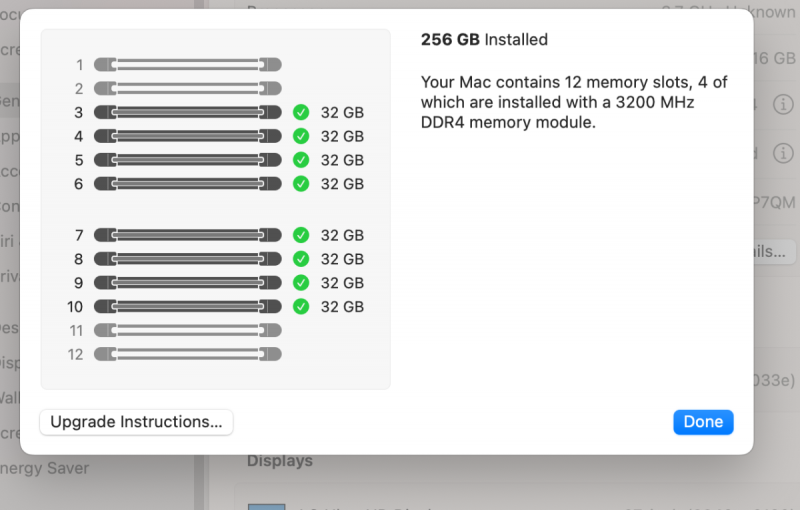Click the empty memory slot 12 icon
This screenshot has height=510, width=800.
click(187, 354)
